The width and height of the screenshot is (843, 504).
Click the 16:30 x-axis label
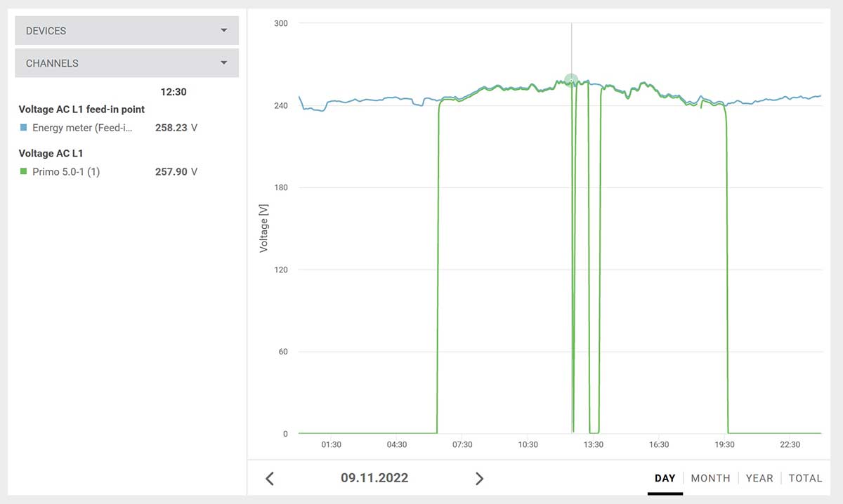coord(659,444)
